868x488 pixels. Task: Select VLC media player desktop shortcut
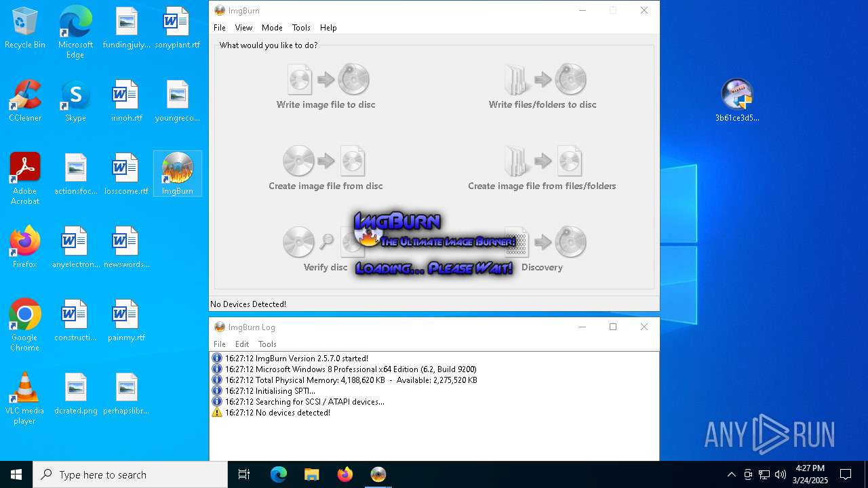25,399
